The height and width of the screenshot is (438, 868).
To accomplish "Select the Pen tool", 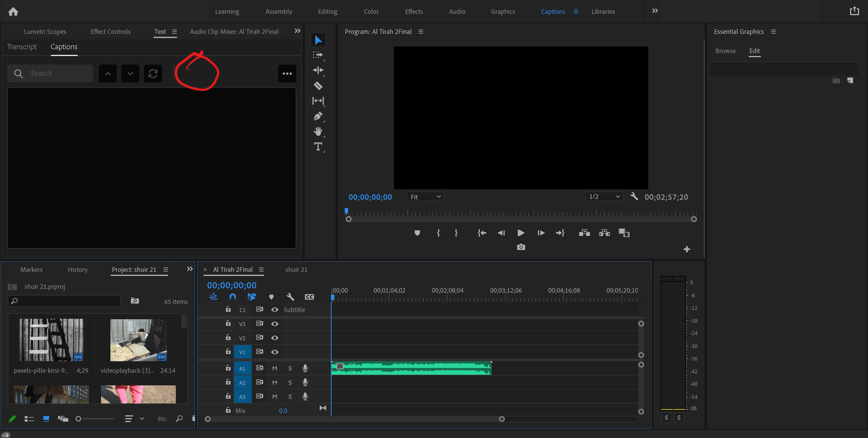I will tap(318, 116).
